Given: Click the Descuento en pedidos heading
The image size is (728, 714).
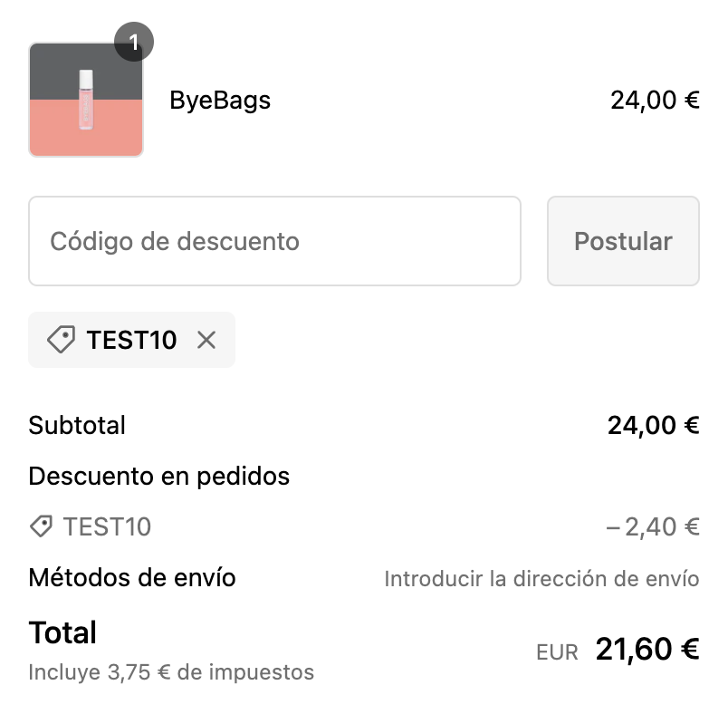Looking at the screenshot, I should pyautogui.click(x=159, y=477).
